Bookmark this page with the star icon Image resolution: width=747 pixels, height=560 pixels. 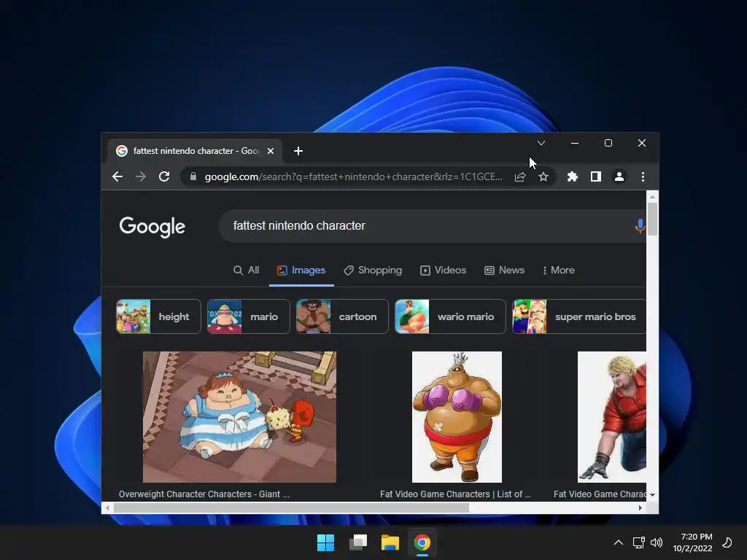tap(543, 176)
